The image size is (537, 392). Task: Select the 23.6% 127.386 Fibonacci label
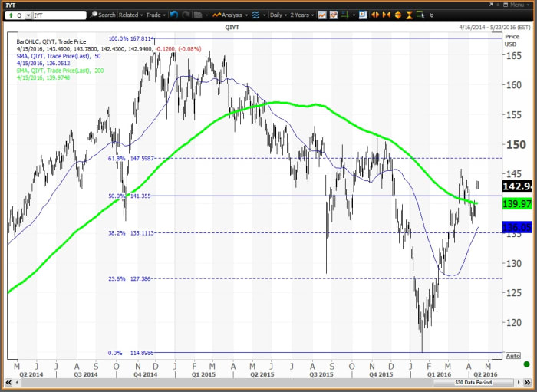click(130, 279)
